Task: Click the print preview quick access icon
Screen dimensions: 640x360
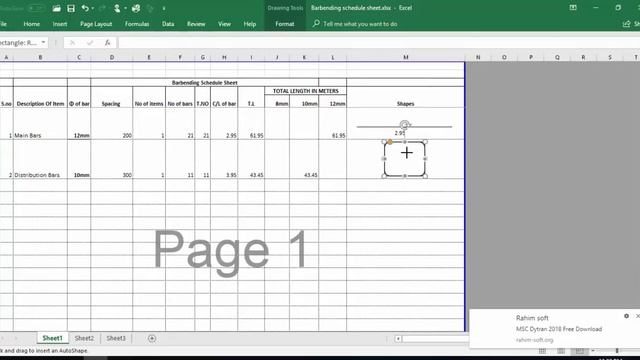Action: coord(136,8)
